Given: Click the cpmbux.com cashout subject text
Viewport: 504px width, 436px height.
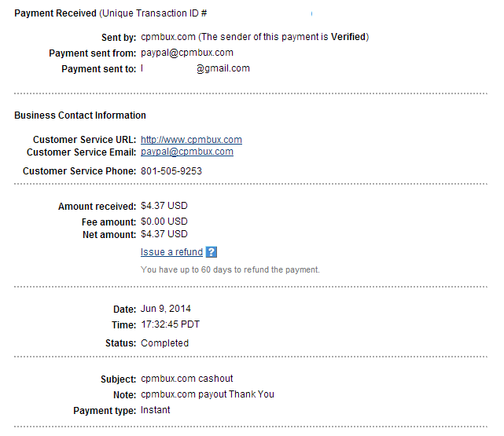Looking at the screenshot, I should [187, 379].
